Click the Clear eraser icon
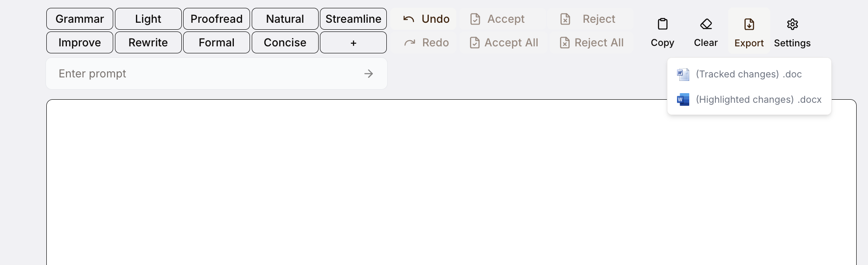The height and width of the screenshot is (265, 868). [x=706, y=24]
